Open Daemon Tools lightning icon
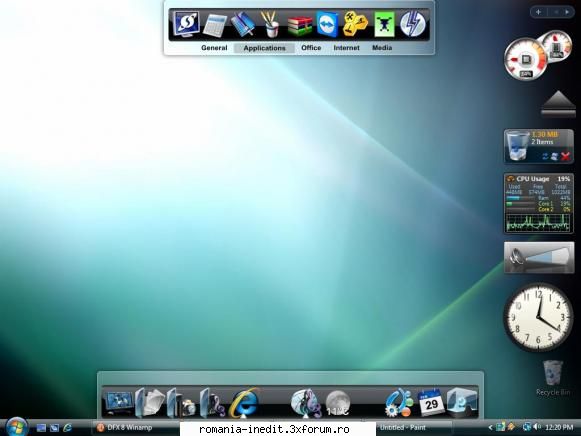Image resolution: width=581 pixels, height=436 pixels. (412, 24)
